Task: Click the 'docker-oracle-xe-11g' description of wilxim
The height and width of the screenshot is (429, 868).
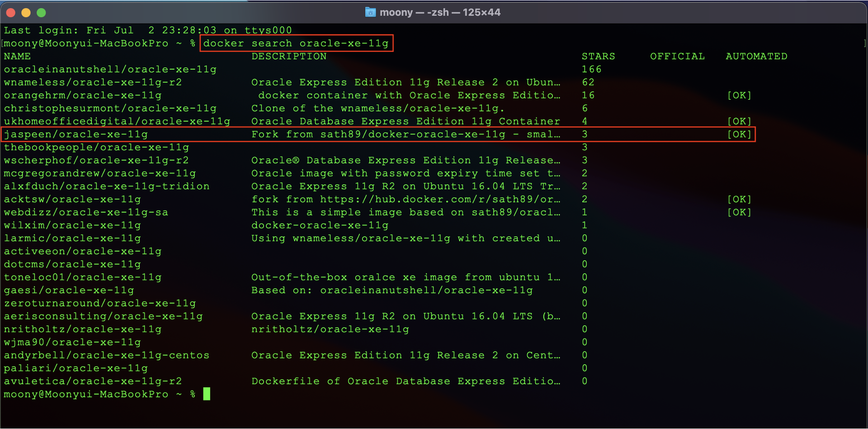Action: click(x=320, y=225)
